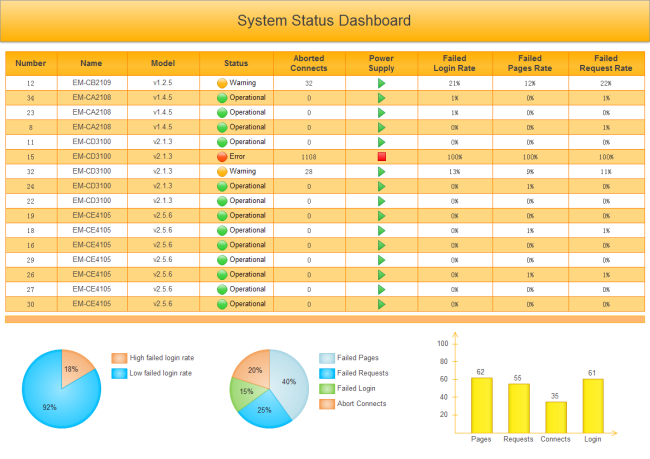Click the Model column header
This screenshot has height=459, width=650.
(x=163, y=63)
